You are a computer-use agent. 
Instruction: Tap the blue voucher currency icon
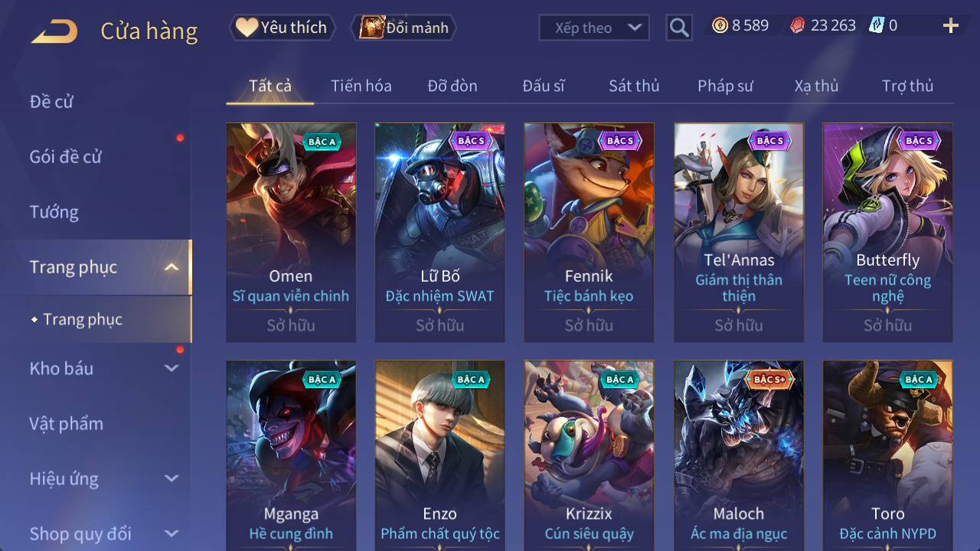(877, 25)
